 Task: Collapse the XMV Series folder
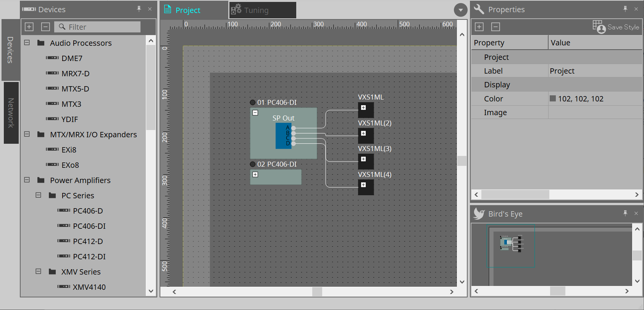39,271
